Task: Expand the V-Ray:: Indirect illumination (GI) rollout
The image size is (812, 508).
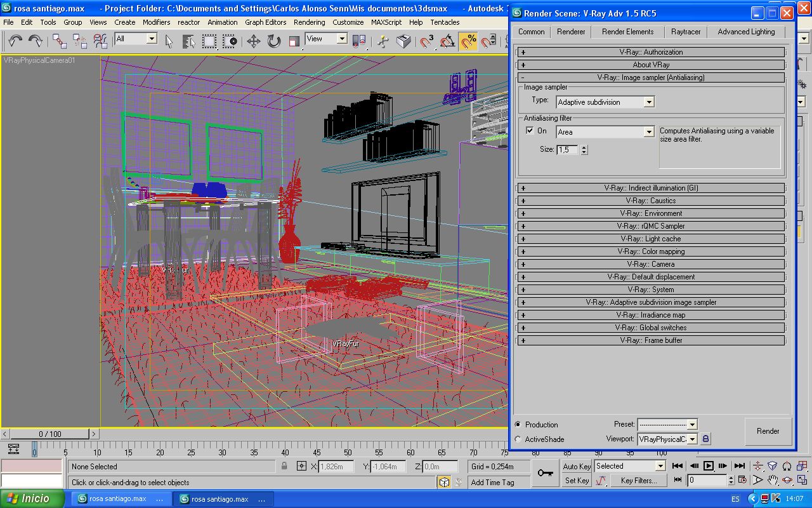Action: [652, 188]
